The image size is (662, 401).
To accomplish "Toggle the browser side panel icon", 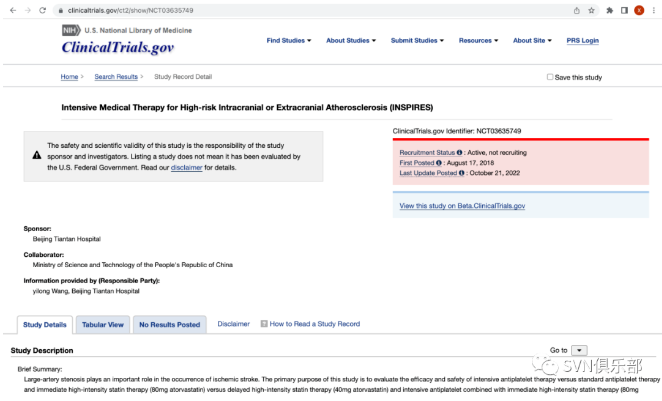I will point(624,11).
